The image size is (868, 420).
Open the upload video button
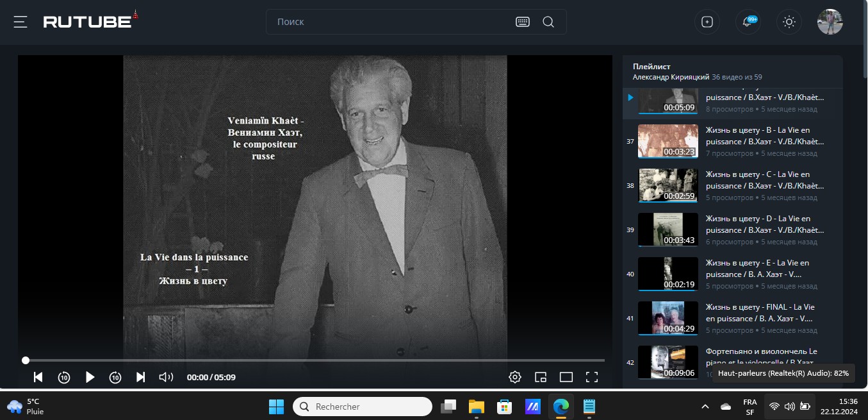pos(707,22)
